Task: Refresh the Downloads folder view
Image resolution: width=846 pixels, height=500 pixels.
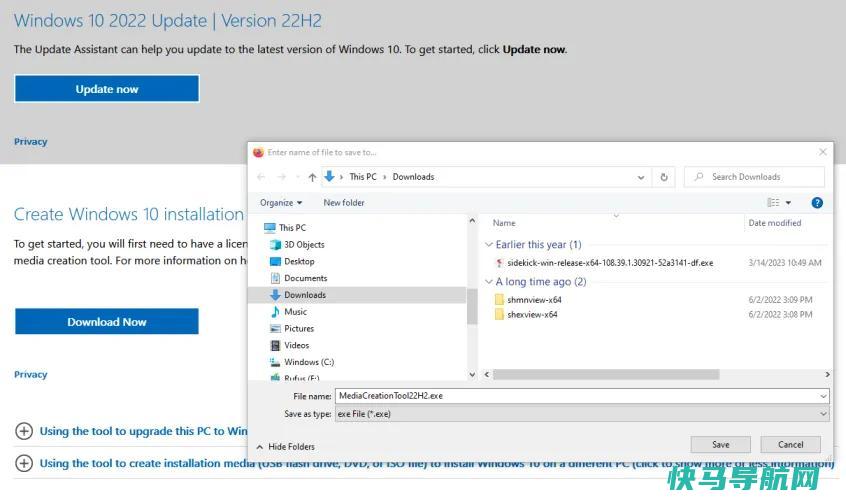Action: [664, 177]
